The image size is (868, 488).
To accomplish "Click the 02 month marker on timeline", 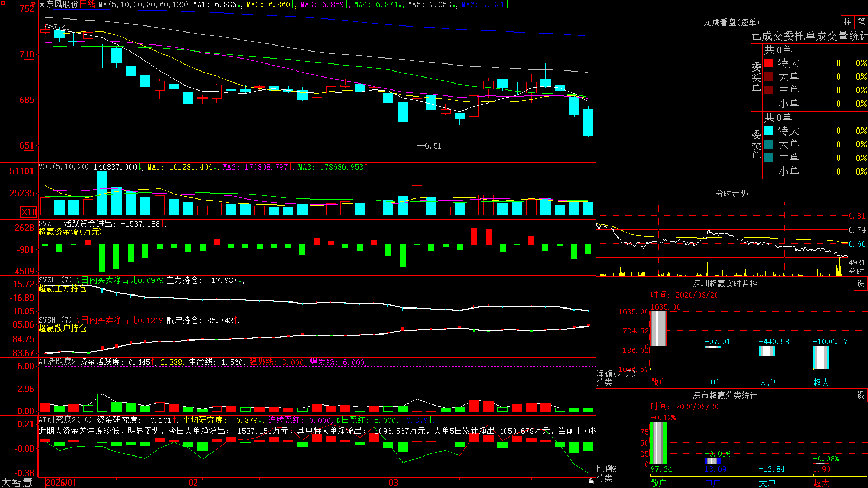I will [193, 483].
